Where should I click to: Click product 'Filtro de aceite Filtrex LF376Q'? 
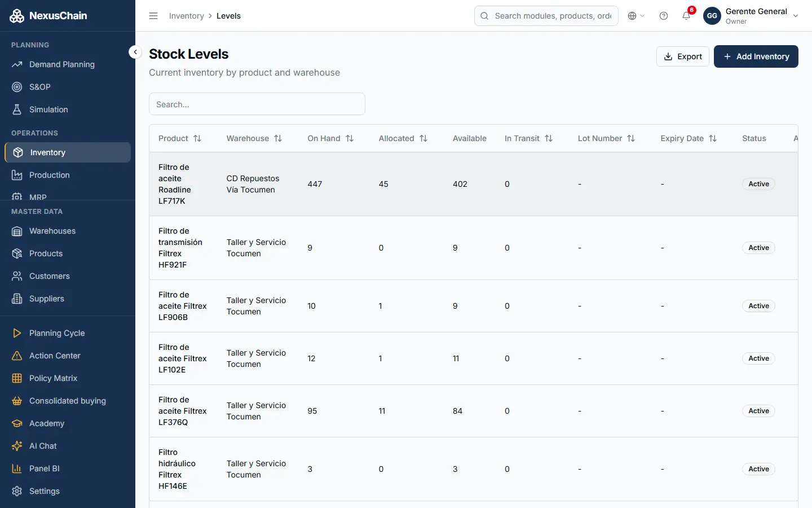pos(183,411)
